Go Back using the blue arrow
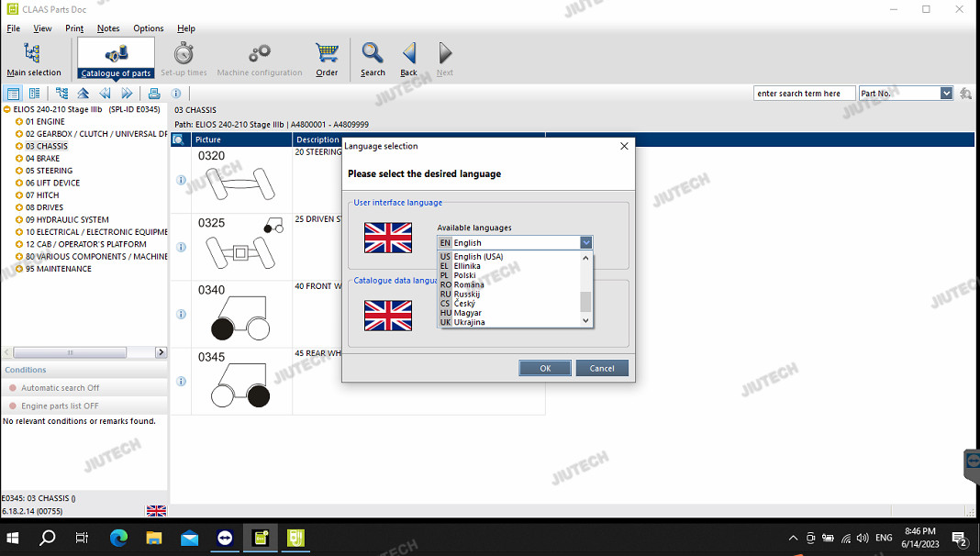Screen dimensions: 980x556 tap(408, 58)
